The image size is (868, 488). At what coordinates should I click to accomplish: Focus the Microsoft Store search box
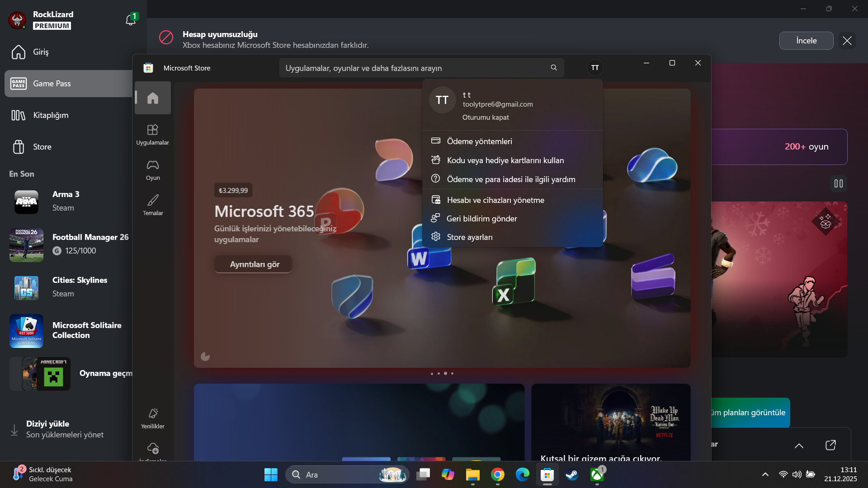[421, 68]
